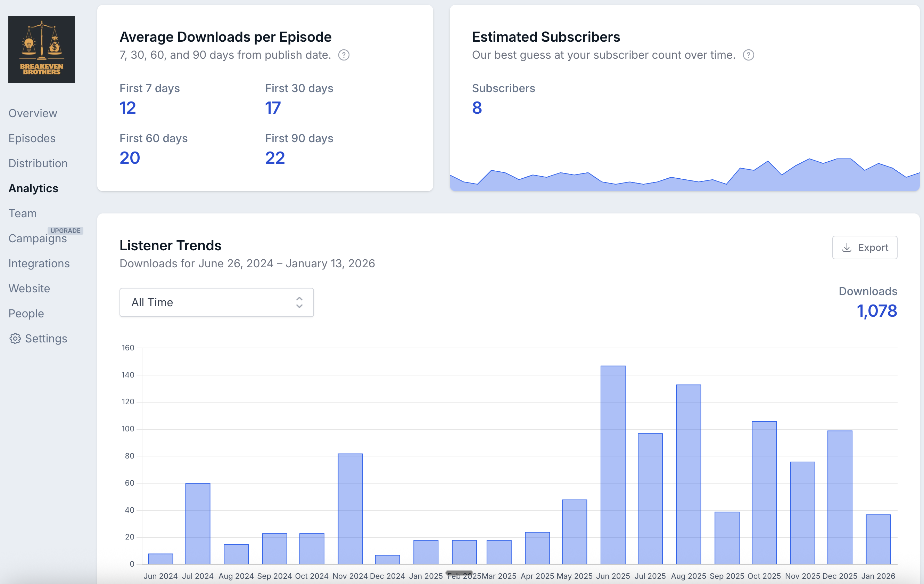Click the 1,078 total downloads value
Image resolution: width=924 pixels, height=584 pixels.
click(x=877, y=311)
